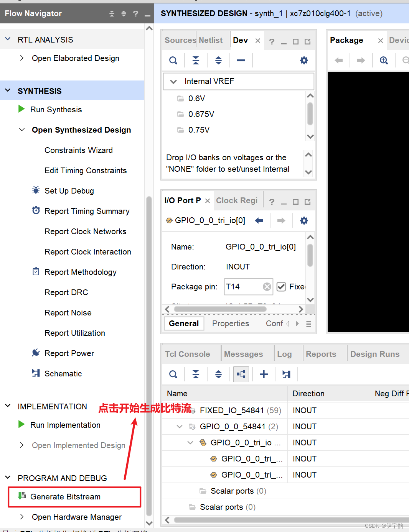Switch to the Netlist tab
409x532 pixels.
tap(211, 40)
